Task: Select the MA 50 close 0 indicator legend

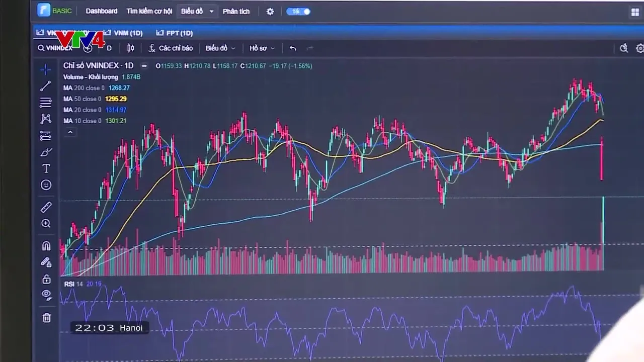Action: point(82,99)
